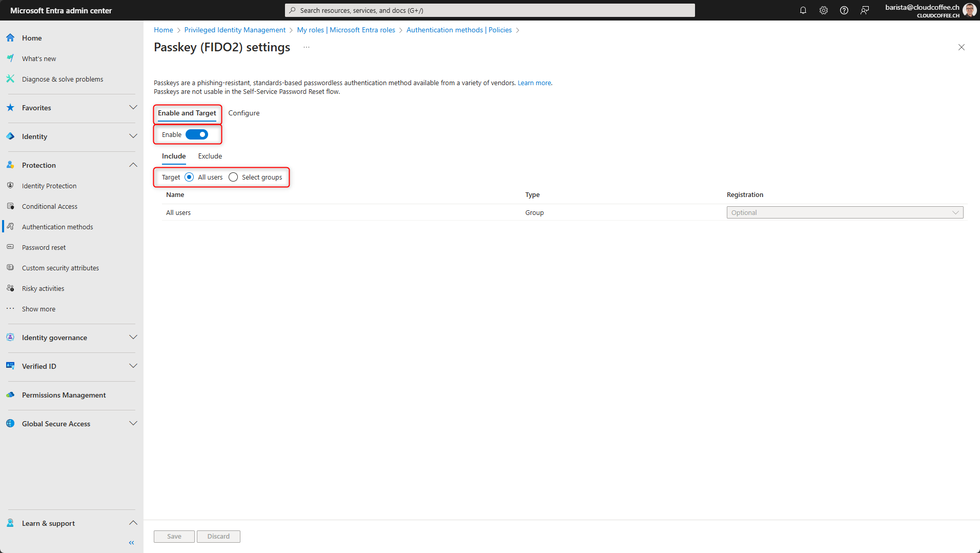The image size is (980, 553).
Task: Click the search resources bar
Action: point(489,10)
